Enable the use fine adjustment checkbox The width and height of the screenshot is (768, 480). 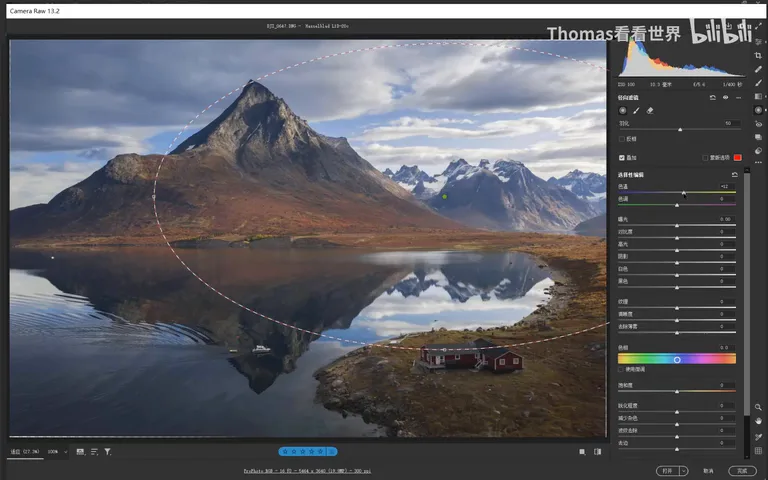click(x=622, y=369)
